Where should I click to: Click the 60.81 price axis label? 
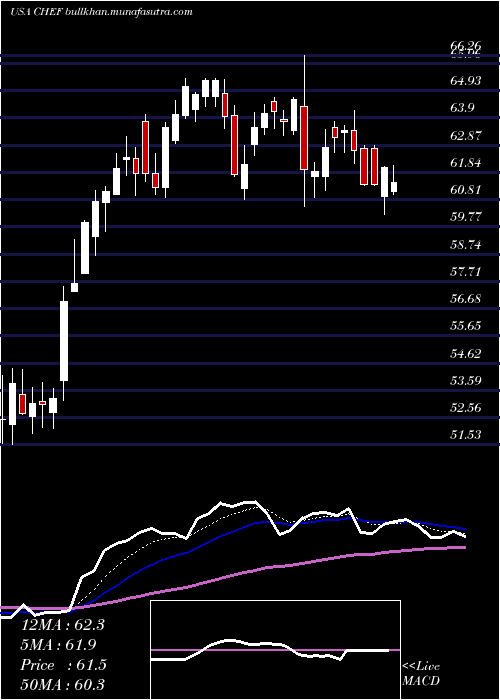466,190
